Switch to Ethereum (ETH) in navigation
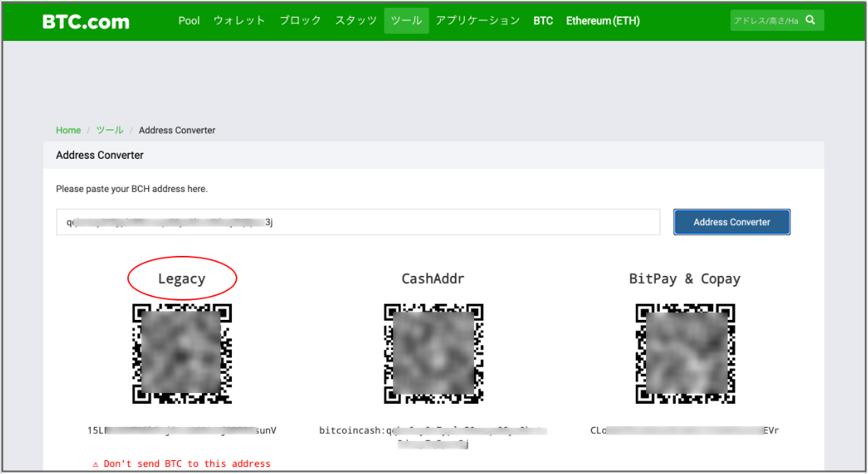The width and height of the screenshot is (868, 474). click(x=603, y=21)
